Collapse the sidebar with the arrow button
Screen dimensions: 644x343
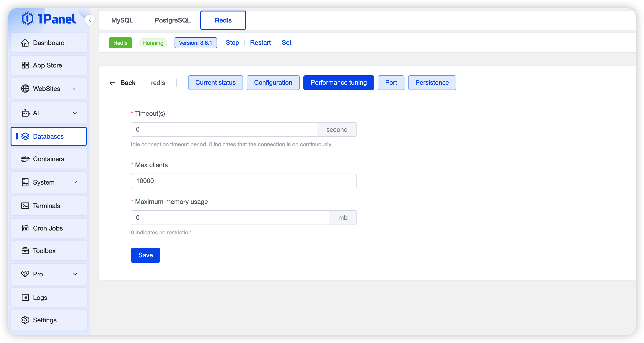tap(90, 20)
